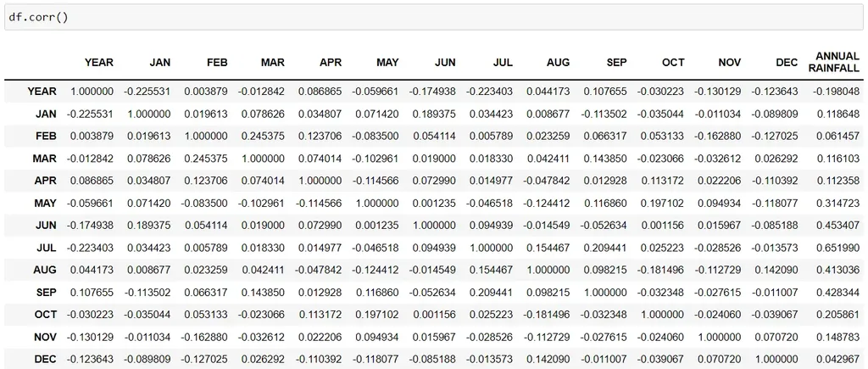
Task: Click the YEAR row label
Action: (42, 92)
